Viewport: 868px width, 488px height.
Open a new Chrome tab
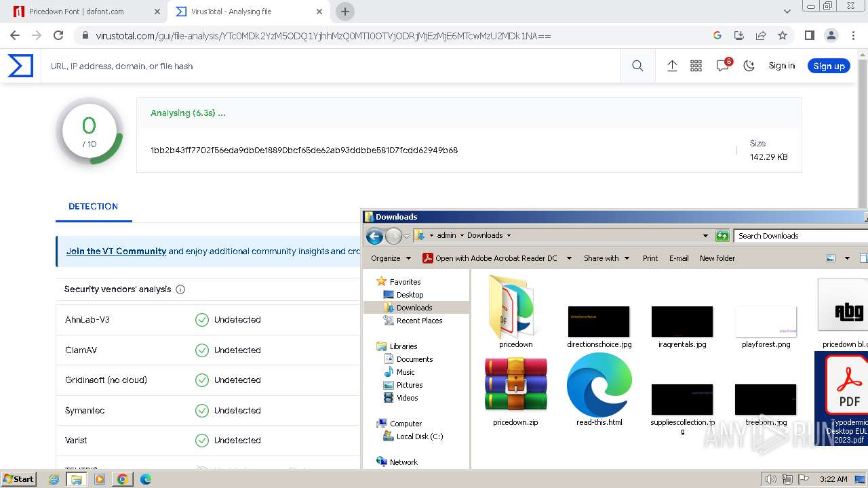345,12
